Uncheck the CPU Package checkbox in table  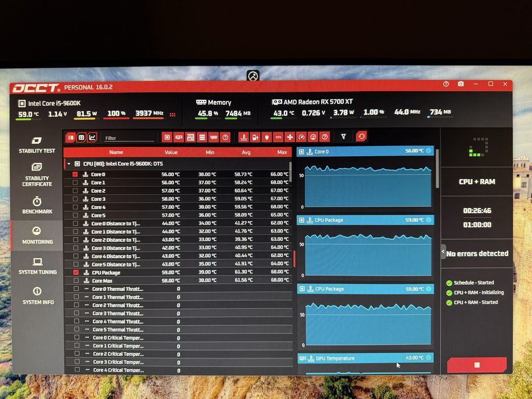[x=76, y=272]
